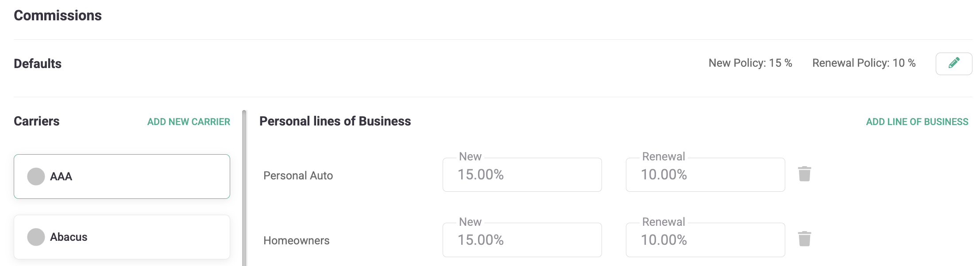
Task: Delete the Homeowners line using trash icon
Action: (x=804, y=239)
